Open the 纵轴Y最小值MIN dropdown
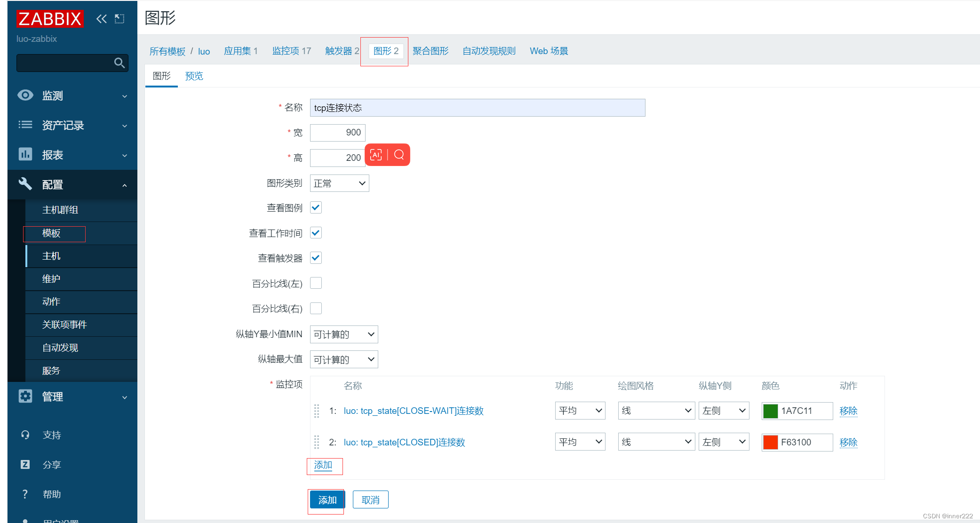 pyautogui.click(x=344, y=334)
